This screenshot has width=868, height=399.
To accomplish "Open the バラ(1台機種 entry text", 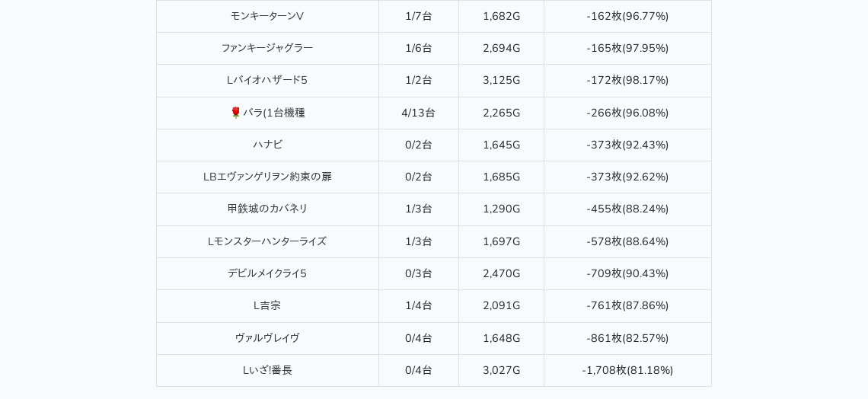I will pyautogui.click(x=274, y=113).
